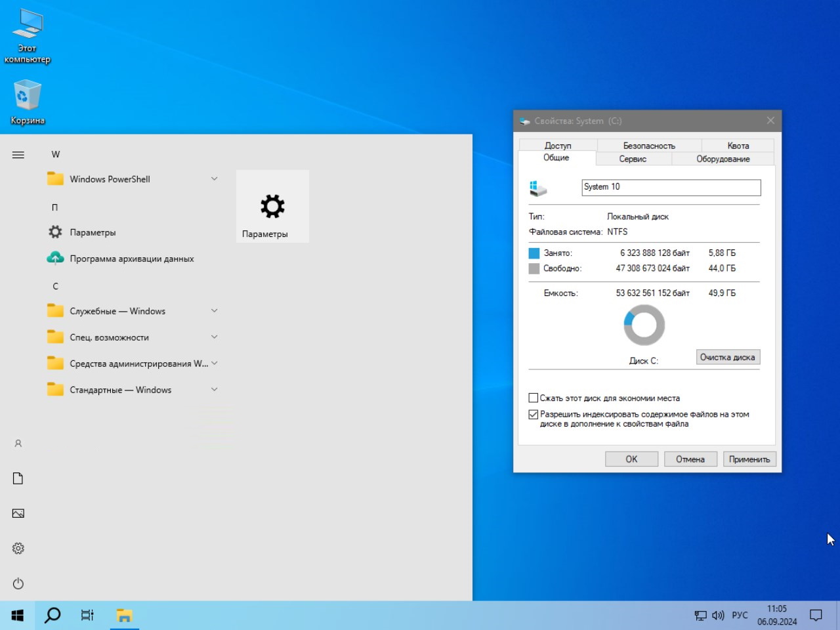Open the Этот компьютер desktop icon
Viewport: 840px width, 630px height.
27,37
